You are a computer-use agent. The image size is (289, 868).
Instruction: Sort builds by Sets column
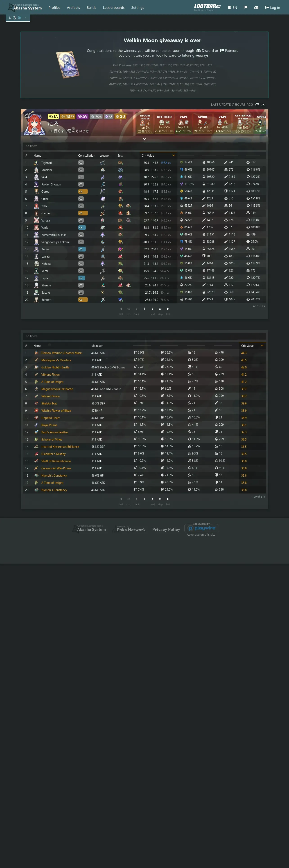[120, 156]
